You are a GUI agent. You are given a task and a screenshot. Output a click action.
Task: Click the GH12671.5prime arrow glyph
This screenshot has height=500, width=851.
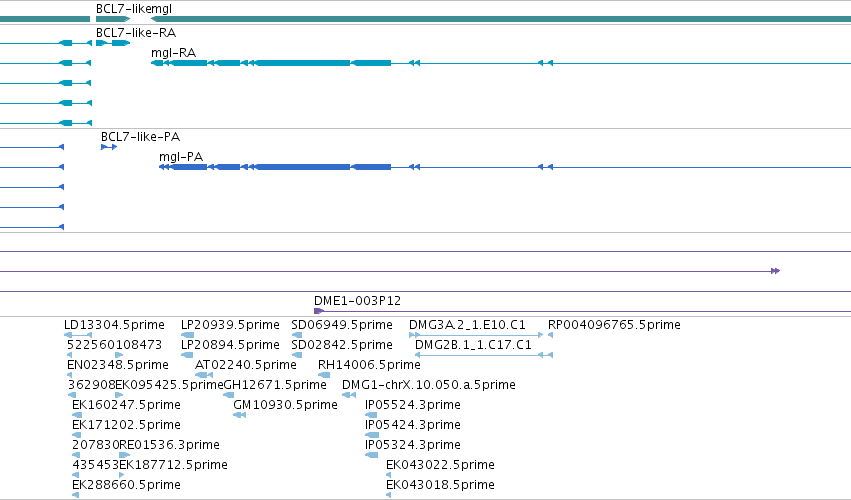point(228,395)
